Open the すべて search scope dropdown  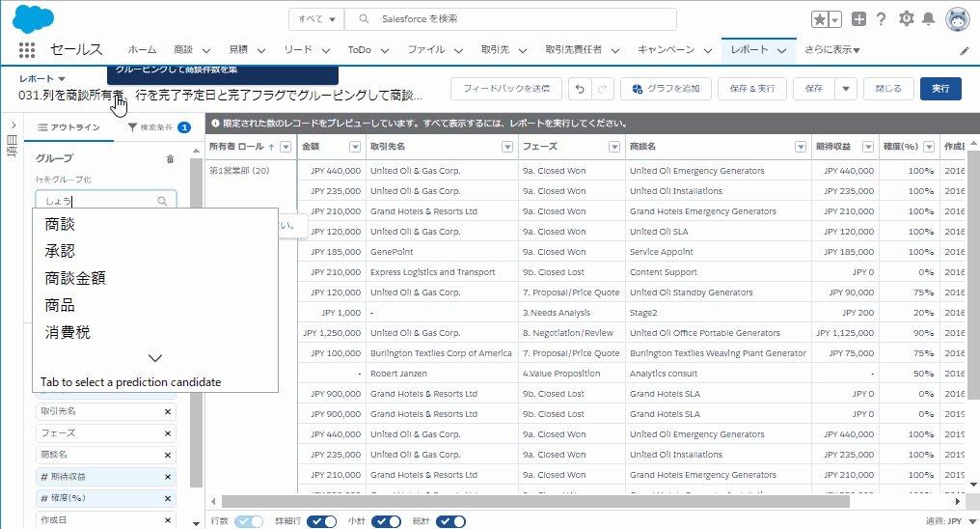pyautogui.click(x=316, y=18)
